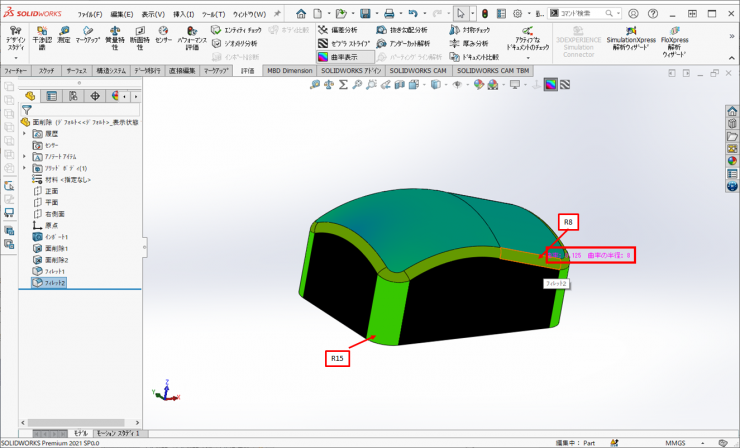The image size is (740, 448).
Task: Switch to the スケッチ tab
Action: pyautogui.click(x=46, y=72)
